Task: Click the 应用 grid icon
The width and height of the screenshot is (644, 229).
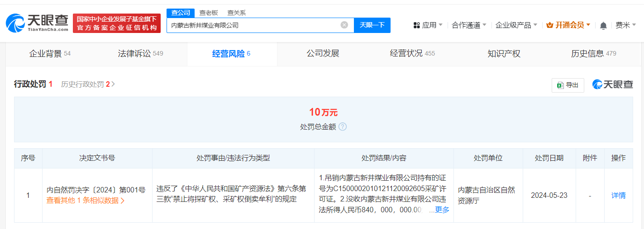Action: 417,25
